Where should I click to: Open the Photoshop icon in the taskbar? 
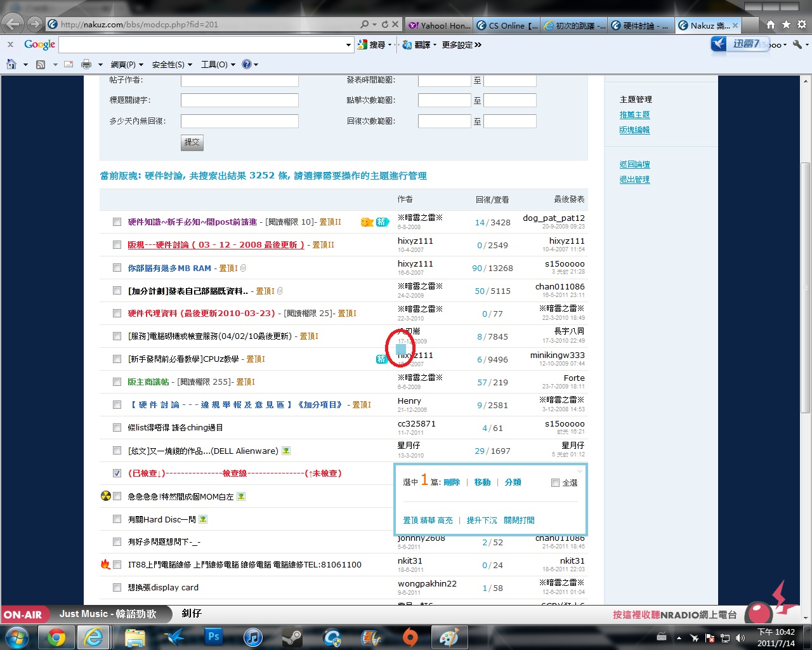click(x=214, y=637)
